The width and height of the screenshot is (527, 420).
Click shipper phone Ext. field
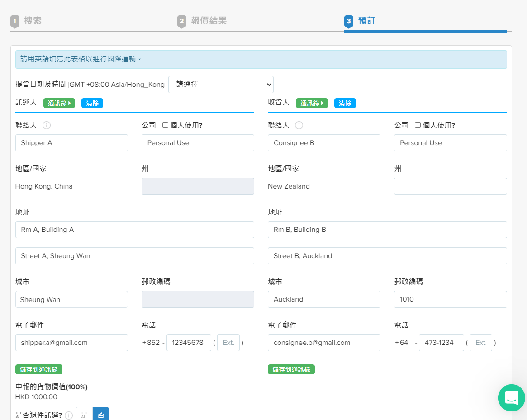(228, 343)
